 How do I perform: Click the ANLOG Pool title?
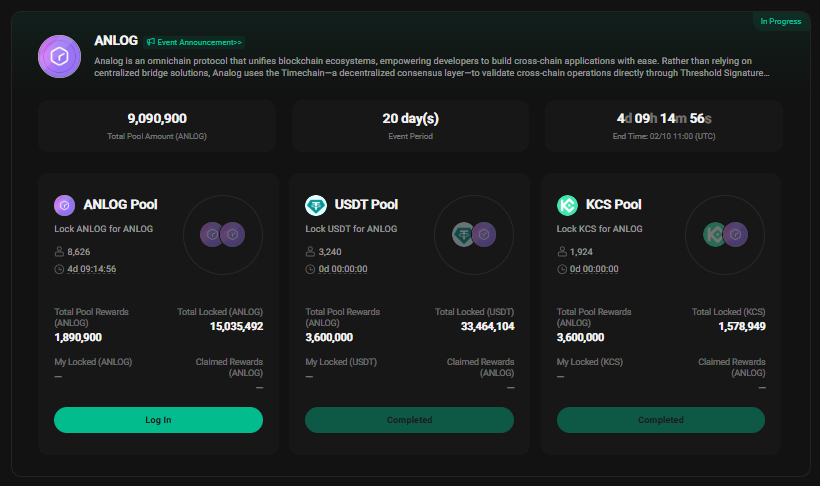pyautogui.click(x=120, y=205)
